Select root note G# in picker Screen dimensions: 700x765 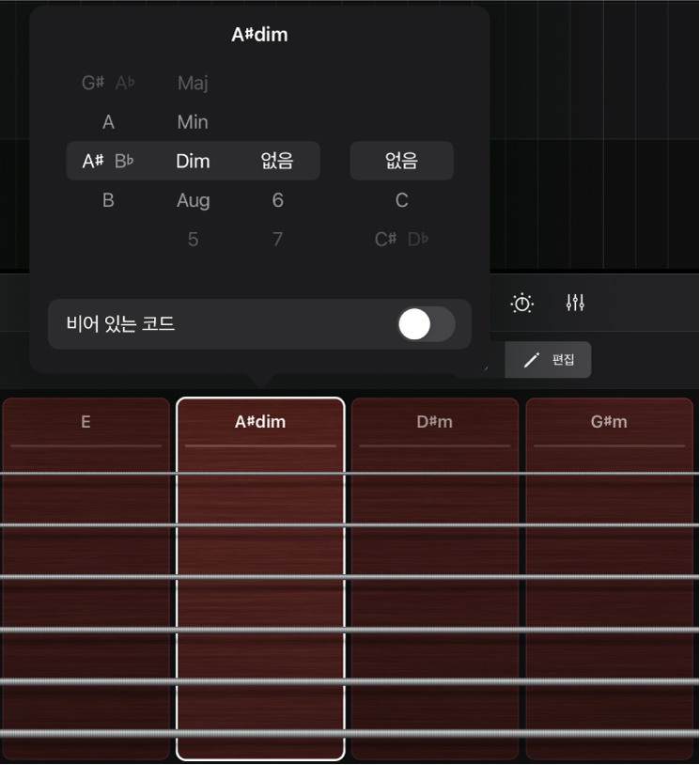pyautogui.click(x=93, y=83)
